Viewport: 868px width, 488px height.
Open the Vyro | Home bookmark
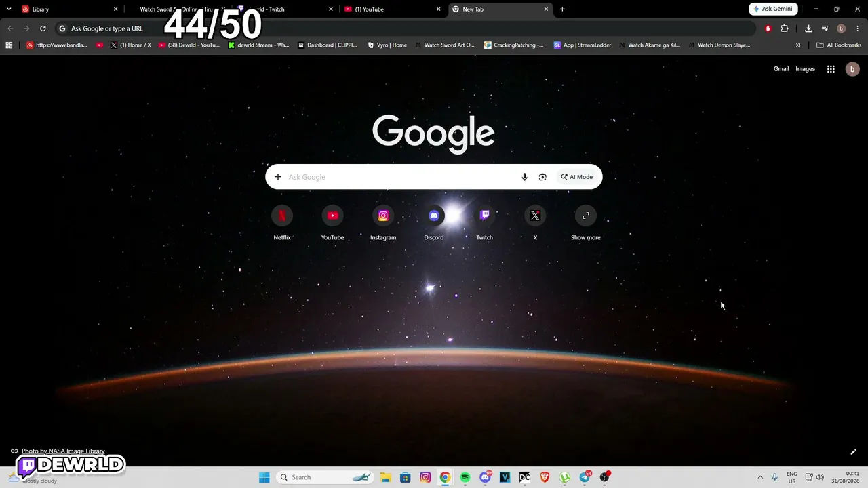click(x=387, y=45)
